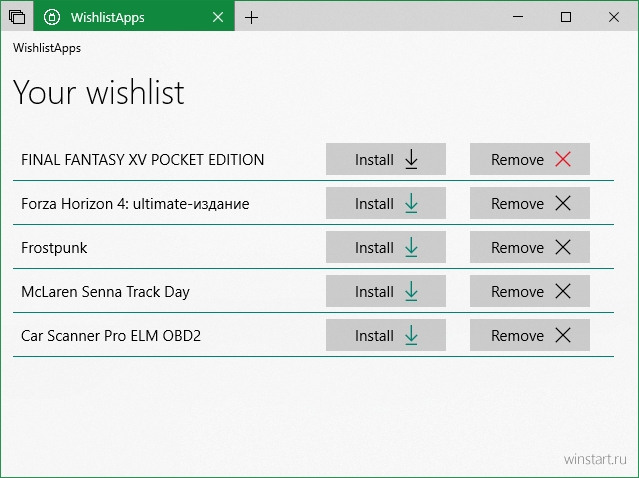Remove FINAL FANTASY XV POCKET EDITION from wishlist
This screenshot has height=478, width=639.
pos(529,159)
